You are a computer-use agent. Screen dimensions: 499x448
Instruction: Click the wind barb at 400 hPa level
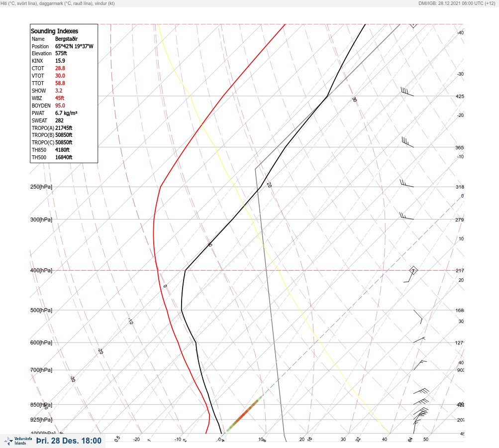coord(410,274)
